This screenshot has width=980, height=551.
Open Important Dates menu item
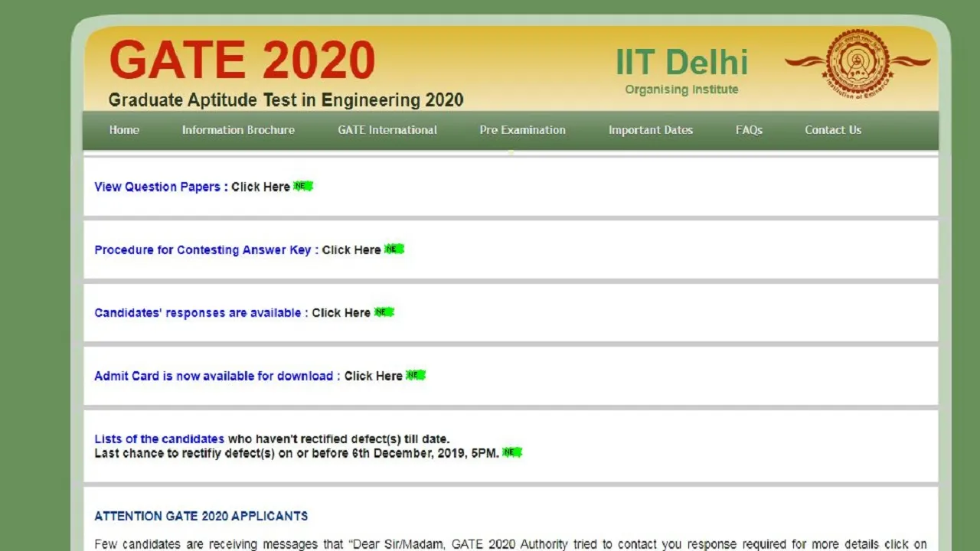(651, 130)
